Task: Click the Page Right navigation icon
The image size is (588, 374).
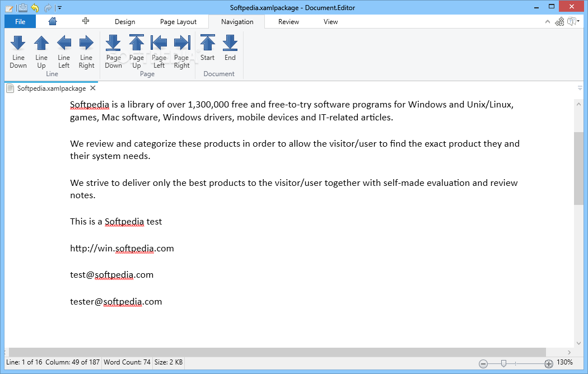Action: tap(182, 43)
